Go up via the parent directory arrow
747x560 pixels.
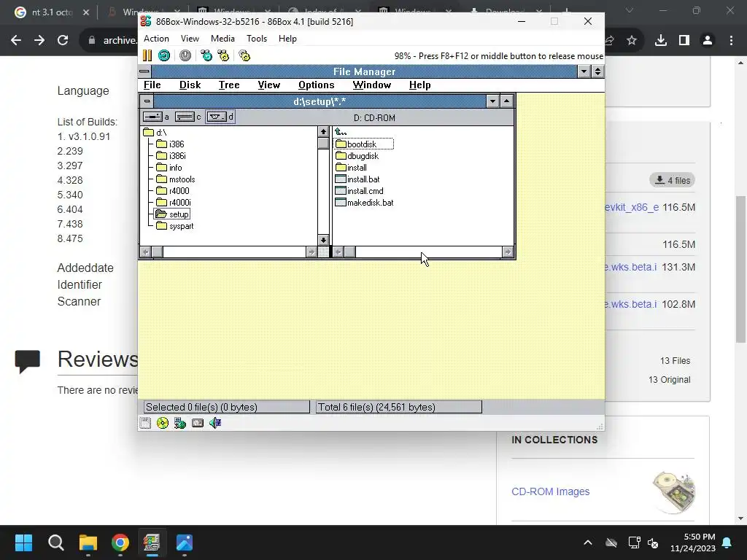(x=341, y=132)
